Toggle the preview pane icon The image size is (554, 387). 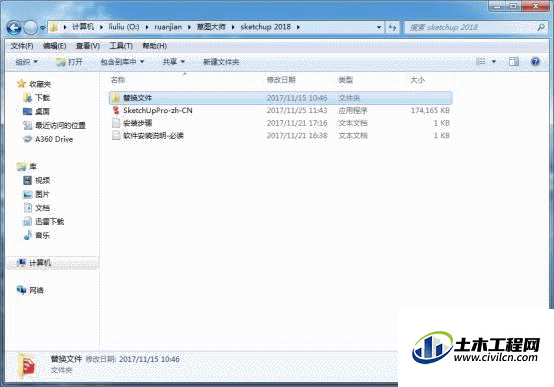coord(514,62)
